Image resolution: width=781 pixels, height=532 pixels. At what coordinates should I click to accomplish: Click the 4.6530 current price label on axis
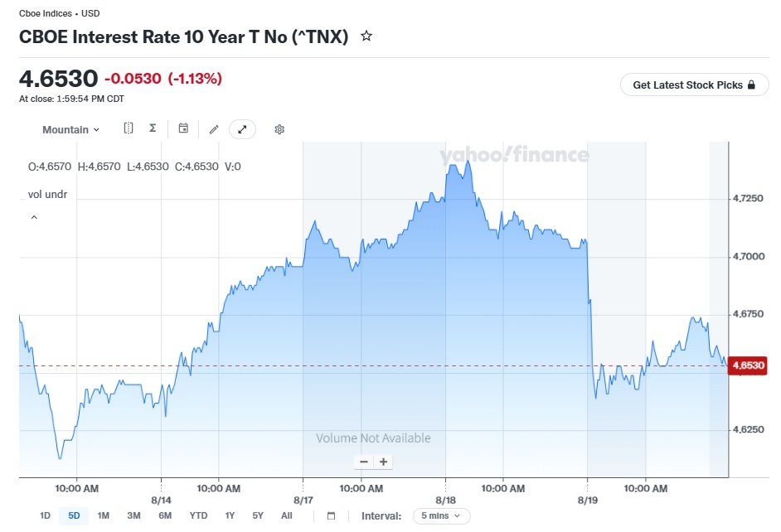click(748, 365)
